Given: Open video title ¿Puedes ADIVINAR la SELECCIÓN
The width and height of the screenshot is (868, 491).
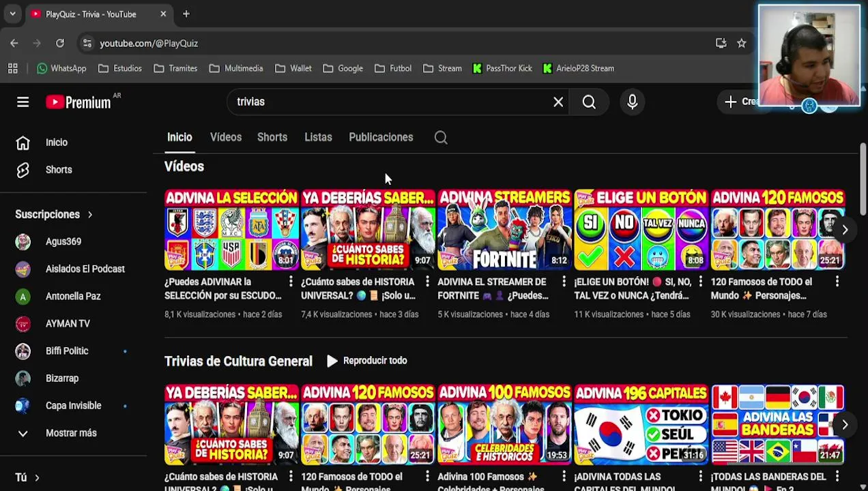Looking at the screenshot, I should pyautogui.click(x=223, y=288).
